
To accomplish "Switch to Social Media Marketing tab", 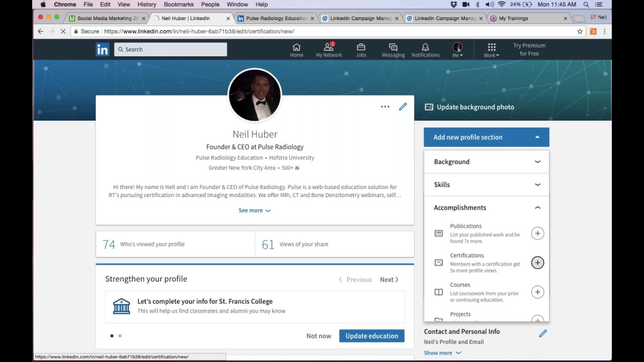I will 107,18.
